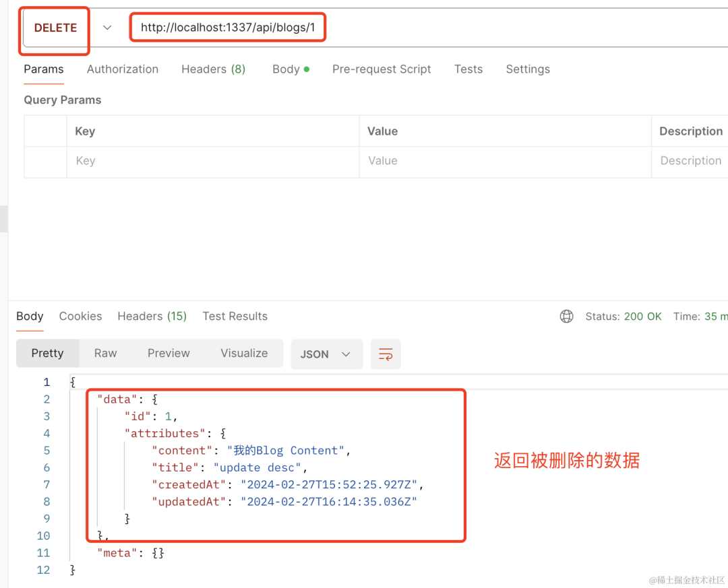Toggle the word wrap lines icon

coord(386,354)
